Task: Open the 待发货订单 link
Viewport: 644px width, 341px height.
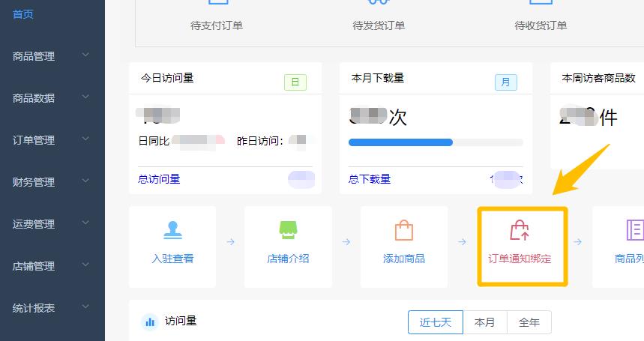Action: pyautogui.click(x=379, y=25)
